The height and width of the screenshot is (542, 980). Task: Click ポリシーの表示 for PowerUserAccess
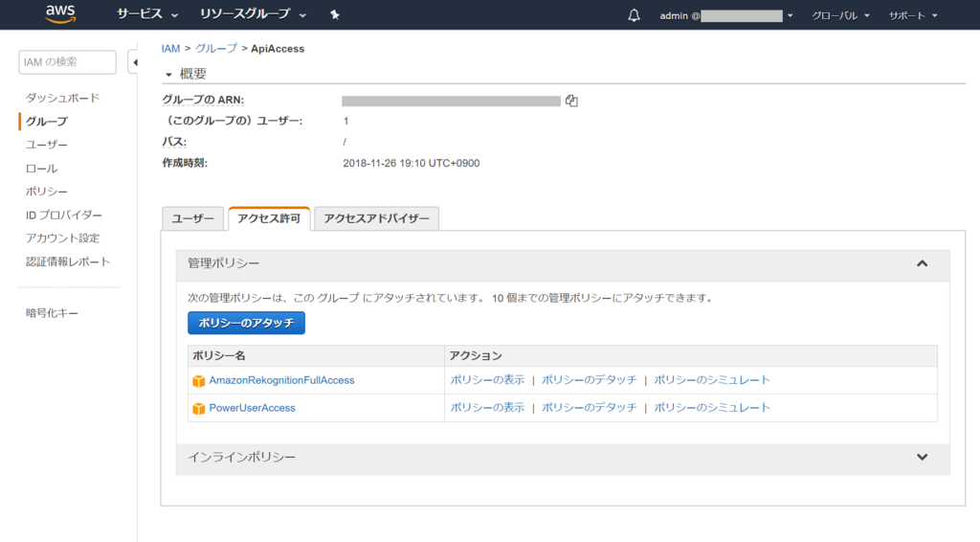pos(487,408)
